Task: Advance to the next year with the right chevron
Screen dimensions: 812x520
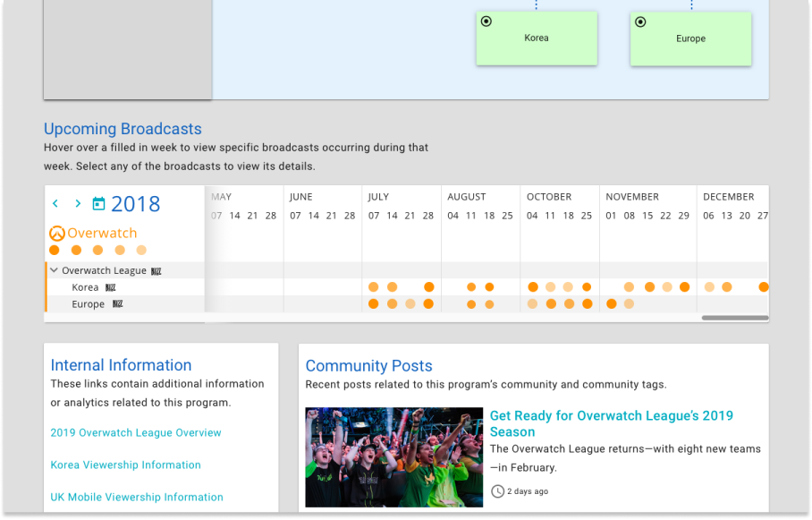Action: pos(78,203)
